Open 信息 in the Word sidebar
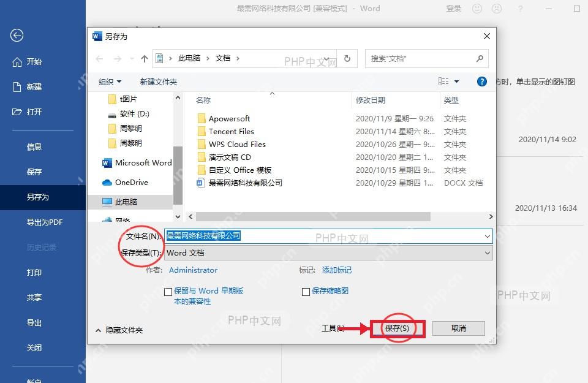This screenshot has height=383, width=588. [x=34, y=146]
